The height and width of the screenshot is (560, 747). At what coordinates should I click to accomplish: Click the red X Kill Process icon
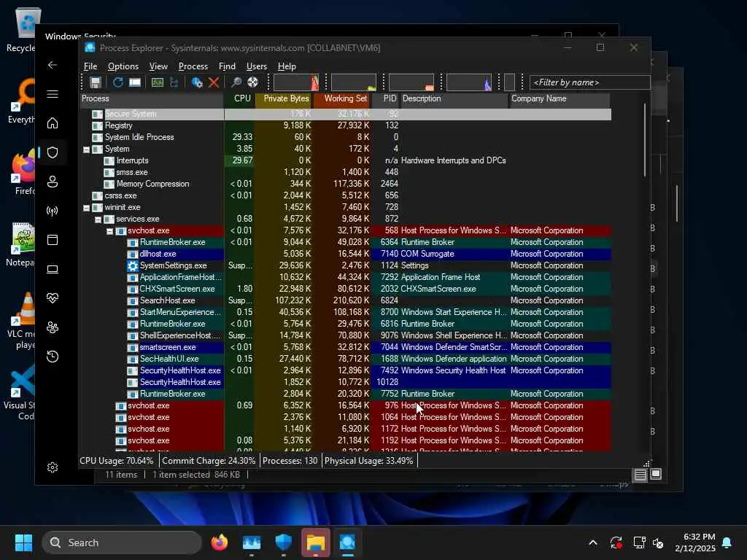[x=214, y=82]
